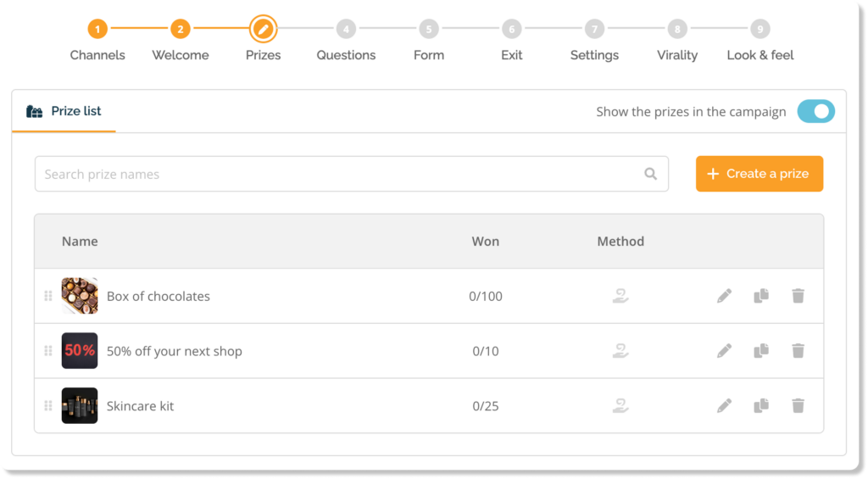
Task: Go to step 1 Channels
Action: point(97,30)
